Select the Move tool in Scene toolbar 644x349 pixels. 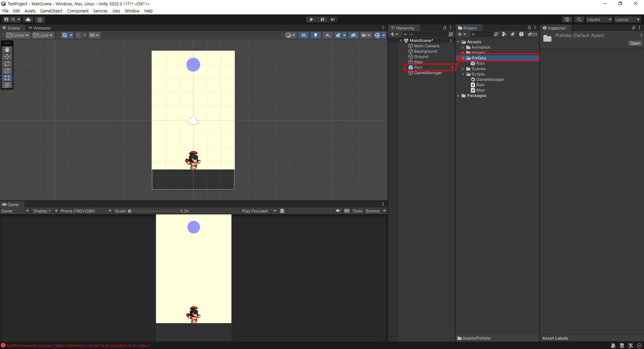click(7, 57)
